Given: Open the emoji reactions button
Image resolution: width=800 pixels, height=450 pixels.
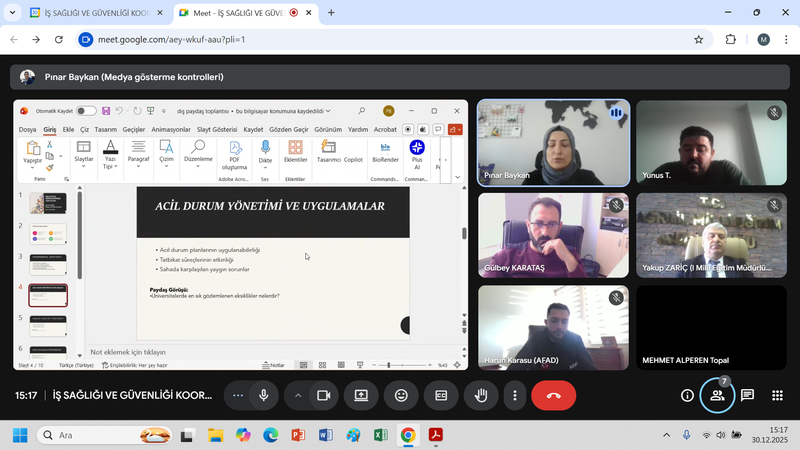Looking at the screenshot, I should point(401,395).
